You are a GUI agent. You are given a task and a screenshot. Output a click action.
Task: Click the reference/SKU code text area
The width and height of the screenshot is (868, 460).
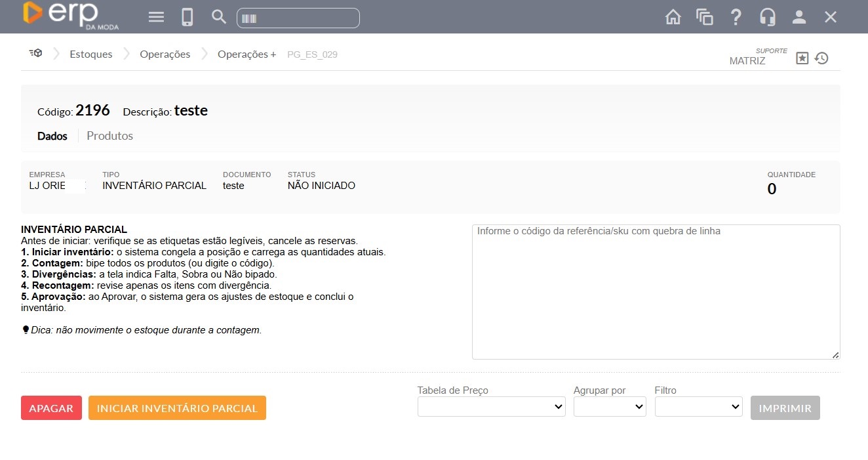(x=656, y=292)
